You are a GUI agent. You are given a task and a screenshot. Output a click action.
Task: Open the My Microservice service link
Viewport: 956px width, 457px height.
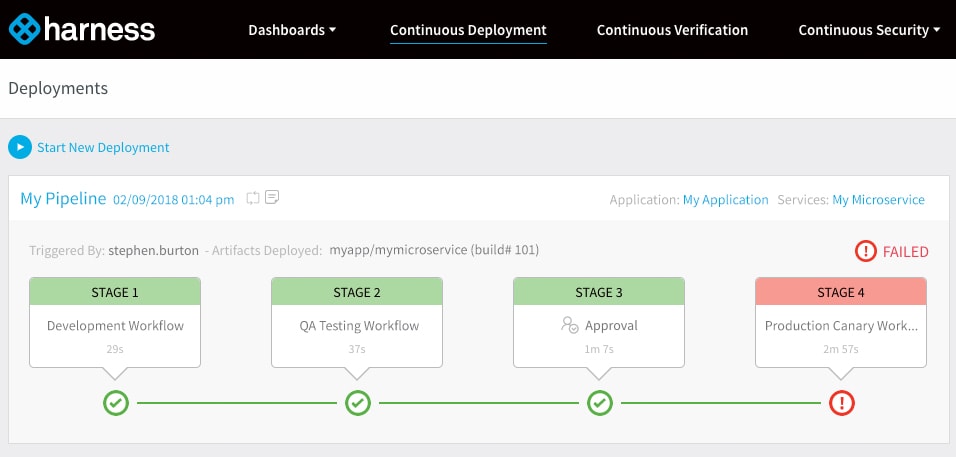[879, 200]
